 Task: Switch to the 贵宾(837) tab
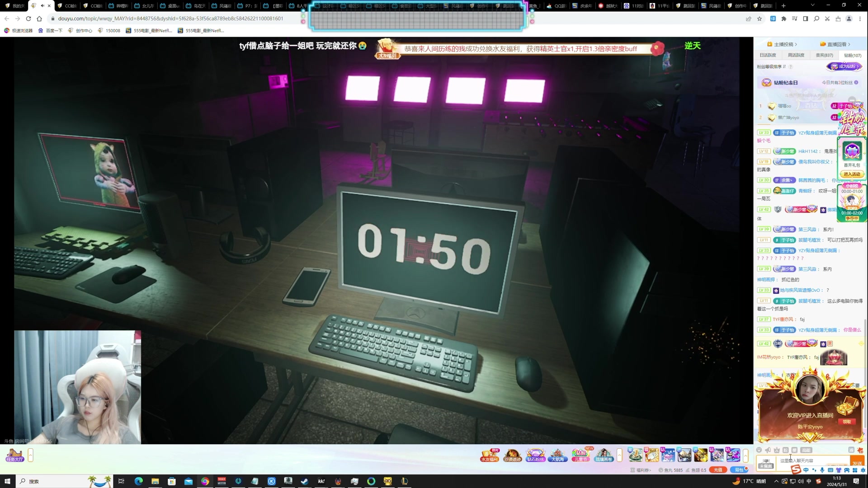pos(824,55)
